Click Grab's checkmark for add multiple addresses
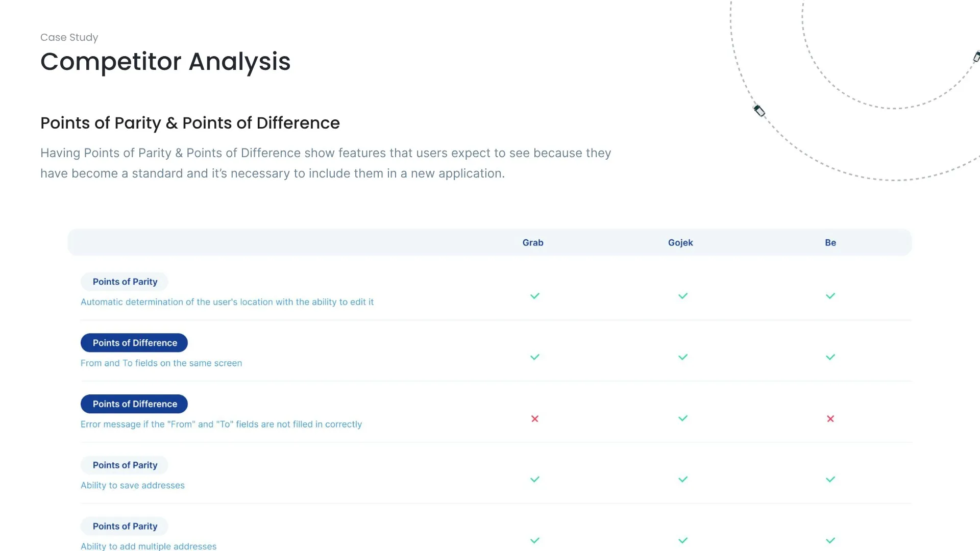The image size is (980, 551). pos(534,540)
